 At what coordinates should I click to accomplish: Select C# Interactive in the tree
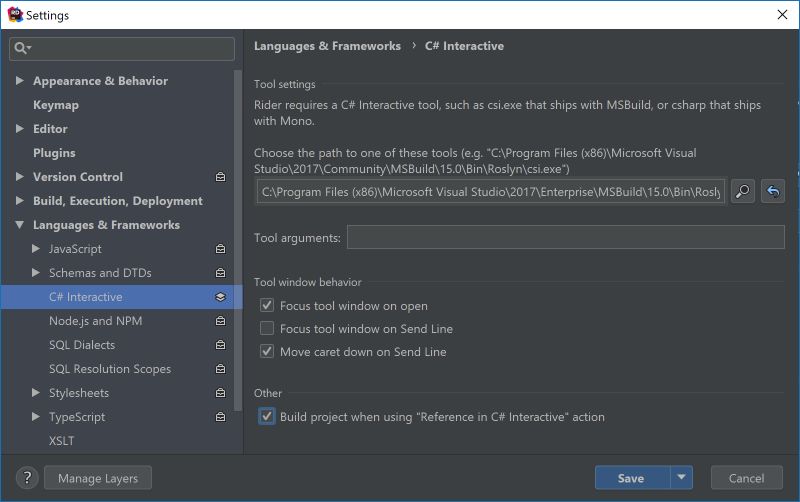pyautogui.click(x=121, y=297)
